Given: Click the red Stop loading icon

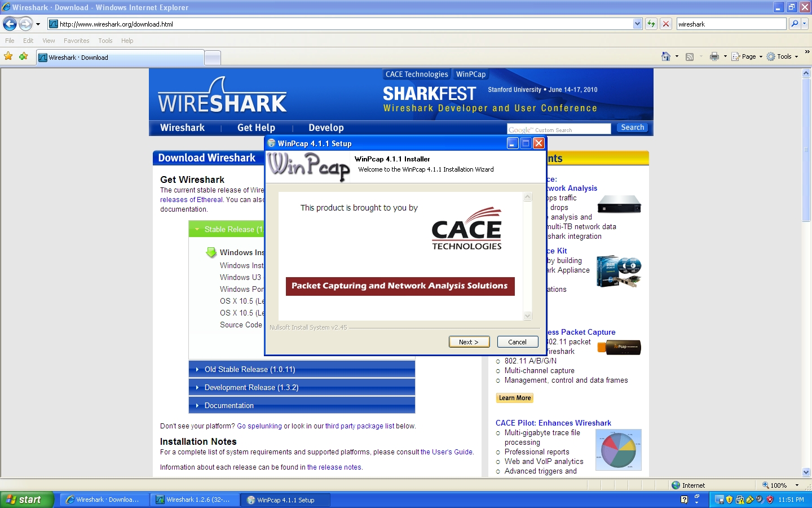Looking at the screenshot, I should click(x=666, y=24).
